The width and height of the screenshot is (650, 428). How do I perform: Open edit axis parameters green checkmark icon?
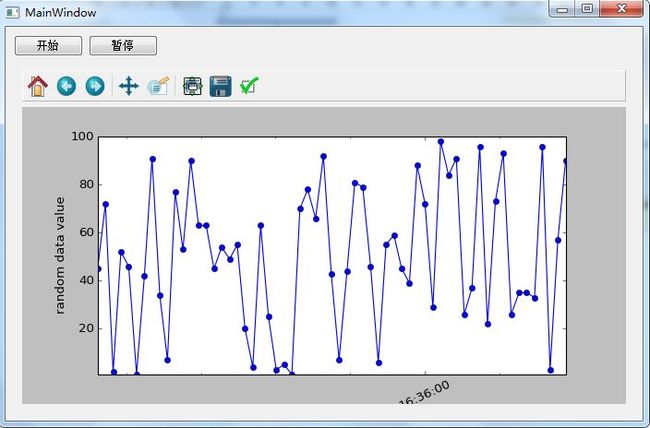(249, 86)
